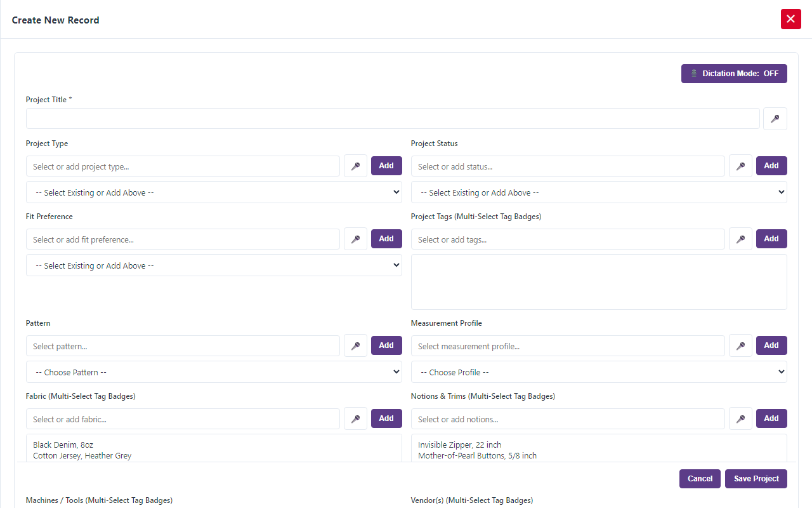This screenshot has width=812, height=508.
Task: Click Add button for Project Type
Action: coord(386,166)
